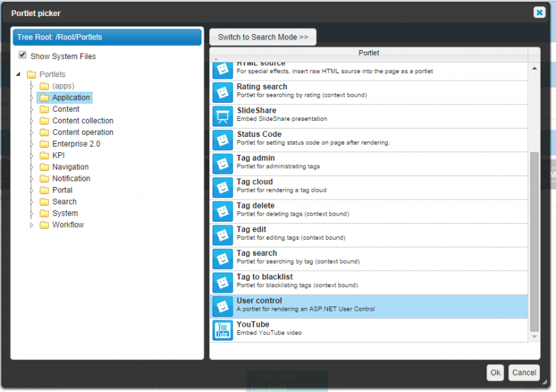Click the scroll up arrow of portlet list

pyautogui.click(x=534, y=68)
